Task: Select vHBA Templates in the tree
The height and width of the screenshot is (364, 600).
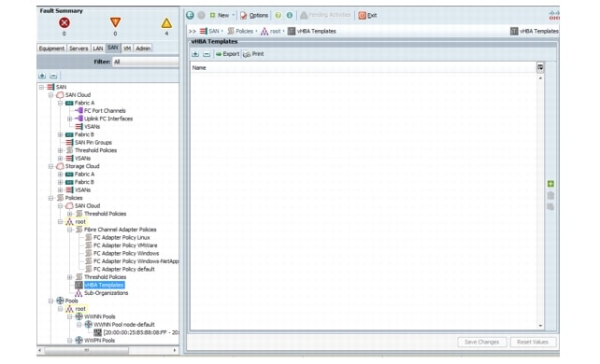Action: pyautogui.click(x=104, y=285)
